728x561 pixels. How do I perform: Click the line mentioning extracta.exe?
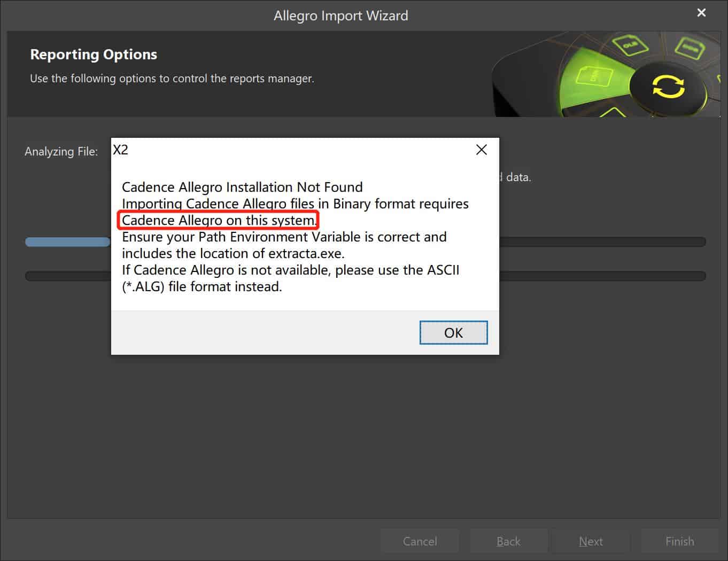coord(233,253)
